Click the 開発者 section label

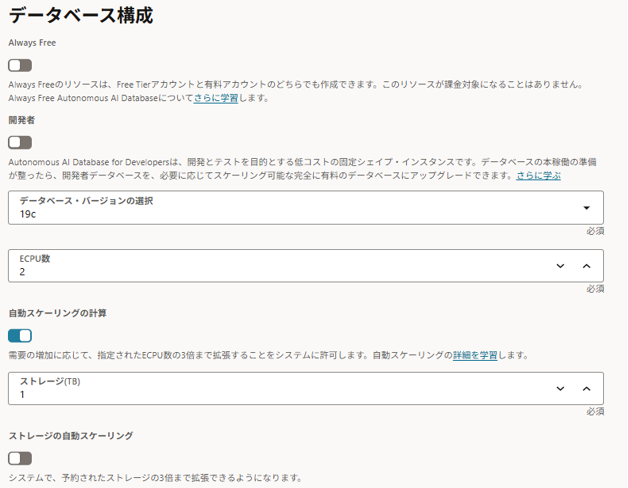point(22,120)
